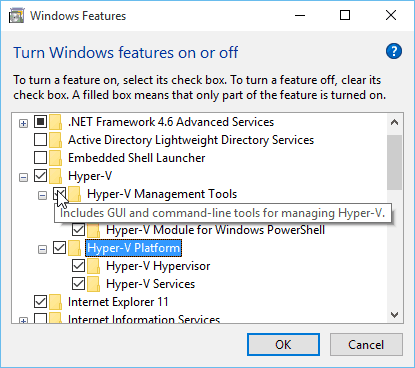Click the Internet Explorer 11 folder icon

pos(56,302)
